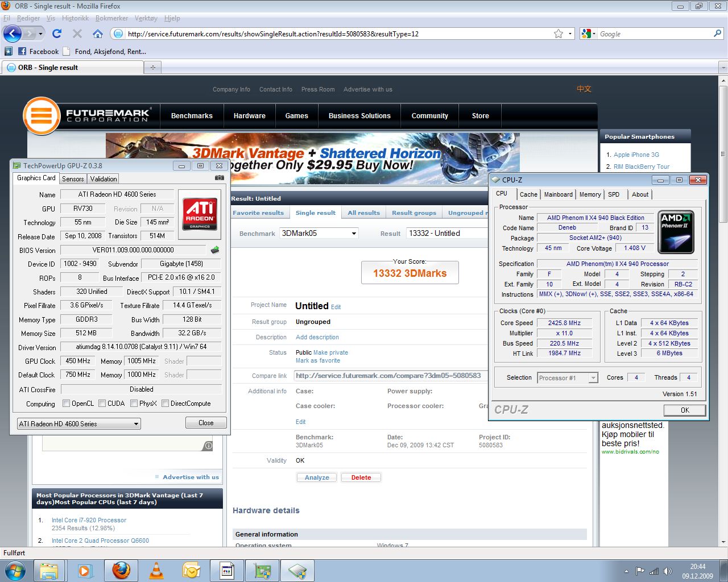Open Windows Media Player taskbar icon

coord(85,571)
